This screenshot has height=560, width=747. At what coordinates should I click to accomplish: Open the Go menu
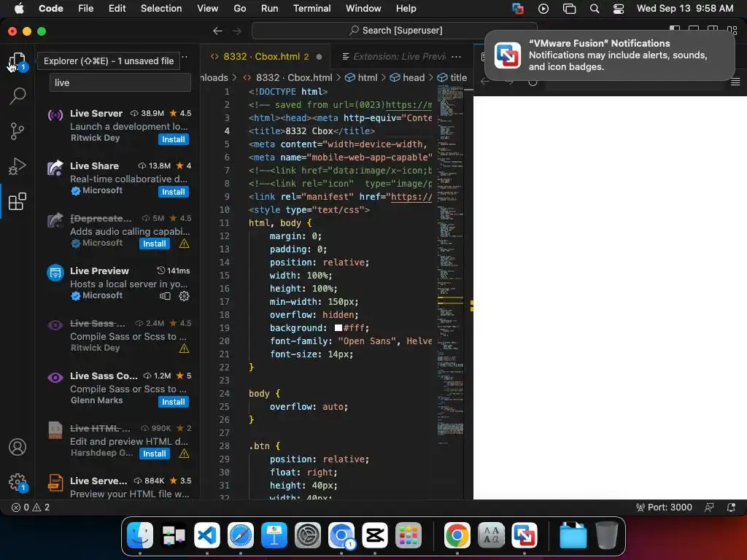(x=239, y=9)
